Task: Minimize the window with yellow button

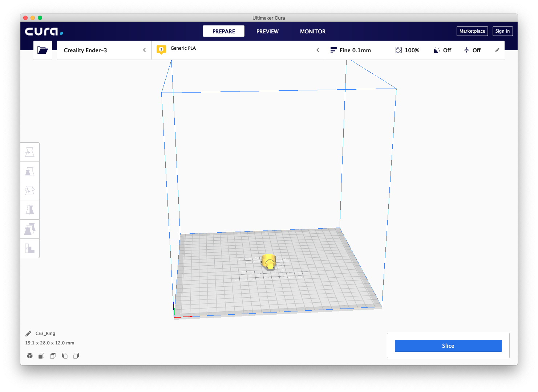Action: (33, 18)
